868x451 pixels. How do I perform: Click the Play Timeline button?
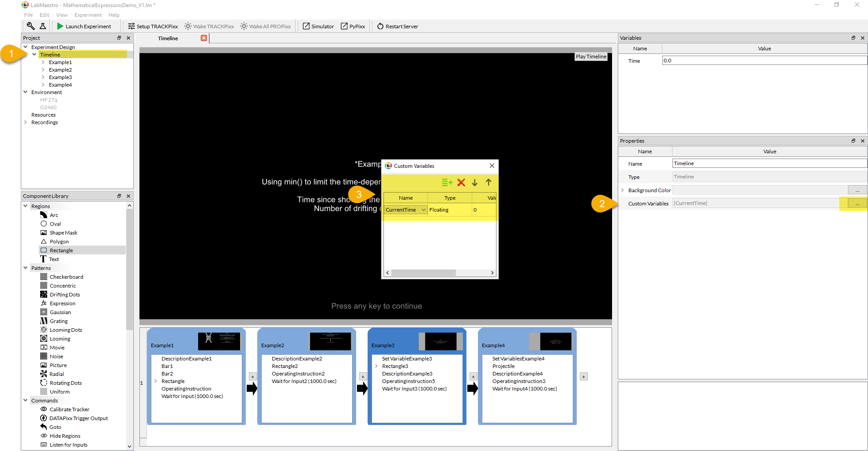click(591, 57)
